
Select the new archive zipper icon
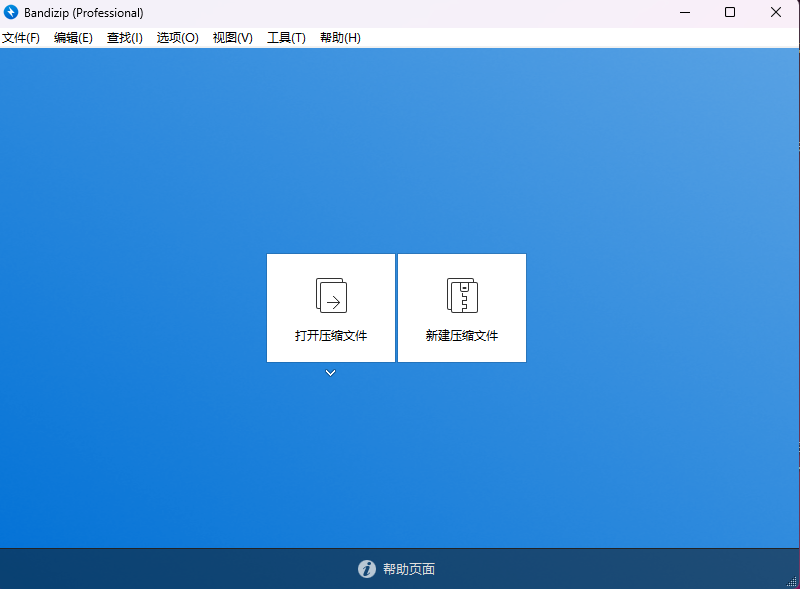pos(461,293)
